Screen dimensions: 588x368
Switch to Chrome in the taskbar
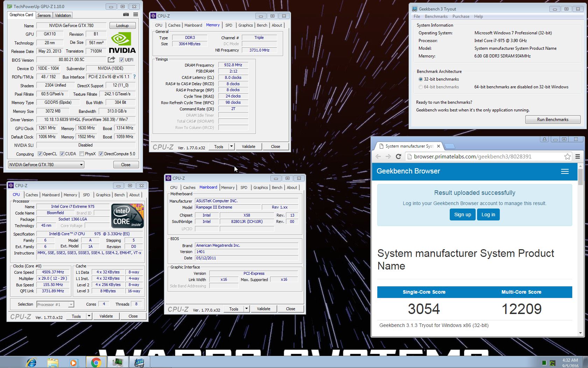tap(96, 362)
